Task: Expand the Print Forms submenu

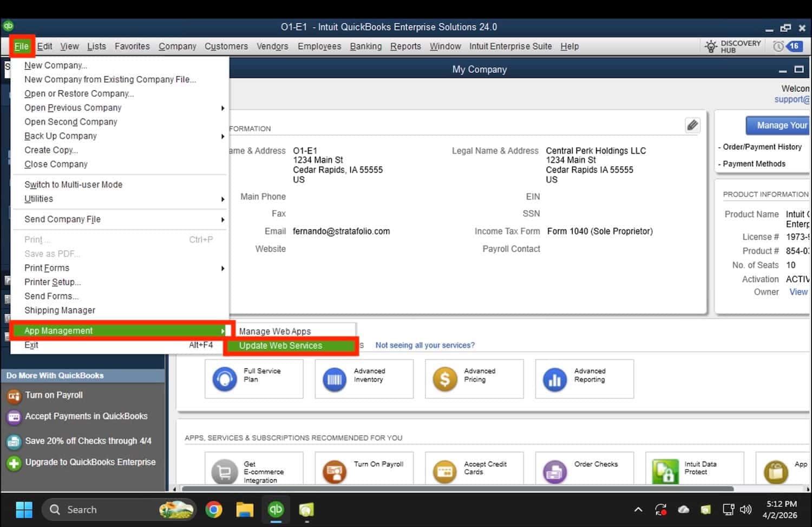Action: [47, 268]
